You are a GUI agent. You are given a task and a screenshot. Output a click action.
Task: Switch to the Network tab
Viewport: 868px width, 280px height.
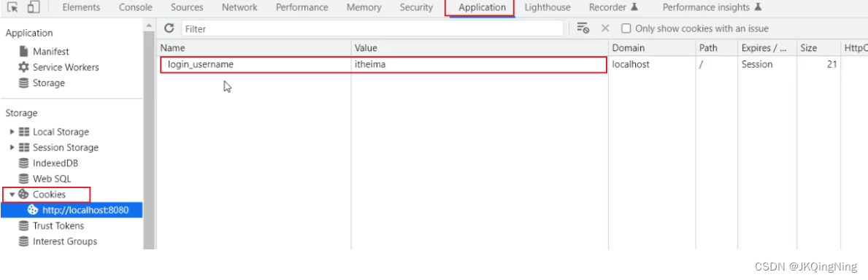(239, 7)
